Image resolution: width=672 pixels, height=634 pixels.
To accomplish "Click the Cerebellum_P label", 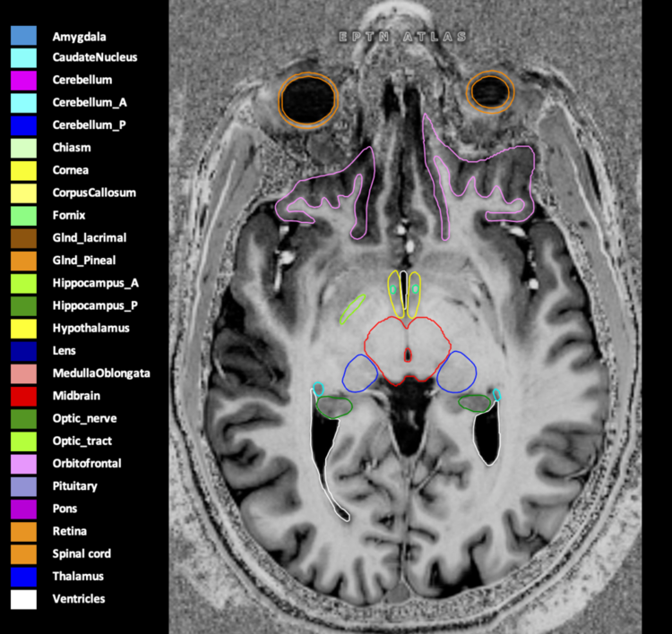I will (x=89, y=125).
